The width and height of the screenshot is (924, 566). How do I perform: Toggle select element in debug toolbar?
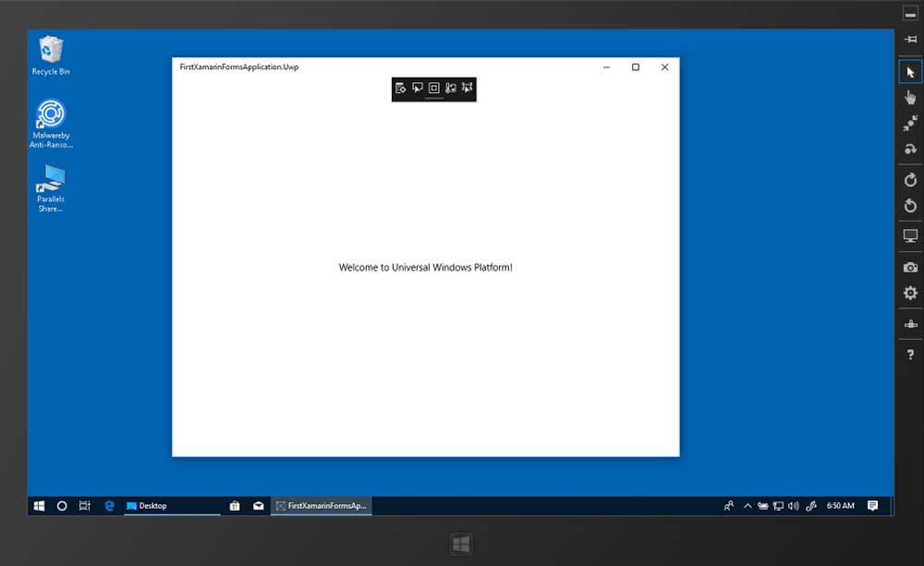click(418, 88)
